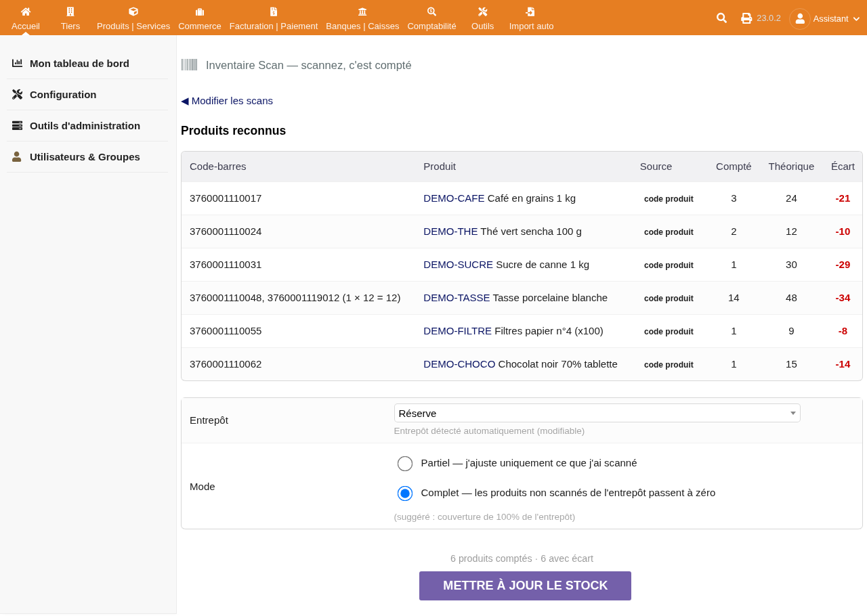Click the 'code produit' badge in DEMO-CAFE row
This screenshot has width=867, height=616.
pyautogui.click(x=669, y=199)
